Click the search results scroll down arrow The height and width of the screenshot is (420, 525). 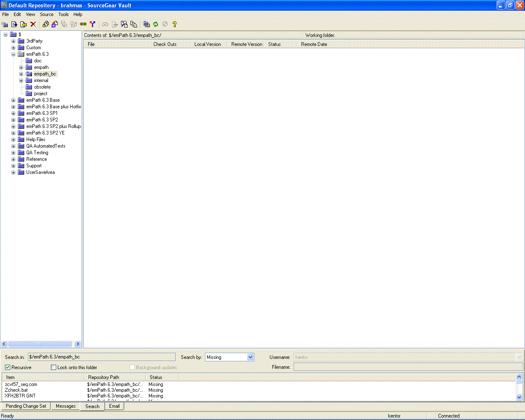coord(519,397)
